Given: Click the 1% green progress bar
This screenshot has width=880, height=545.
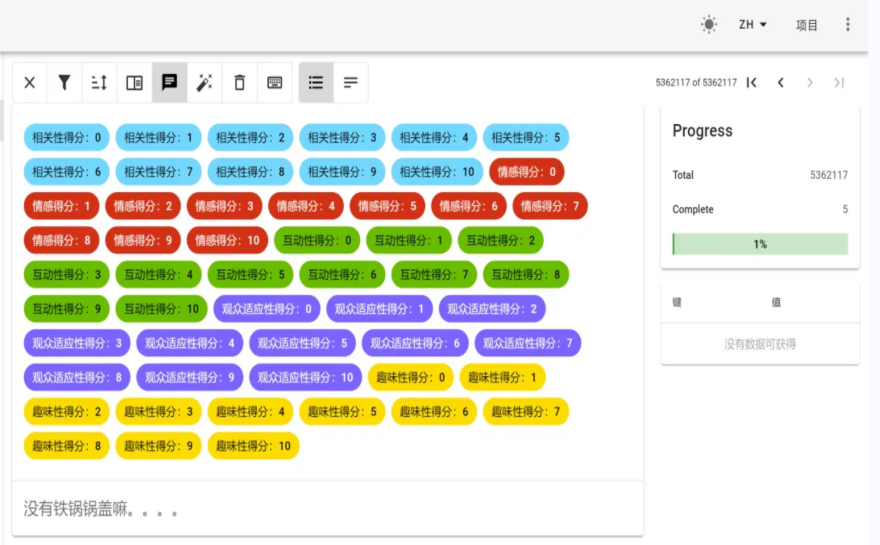Looking at the screenshot, I should point(760,244).
